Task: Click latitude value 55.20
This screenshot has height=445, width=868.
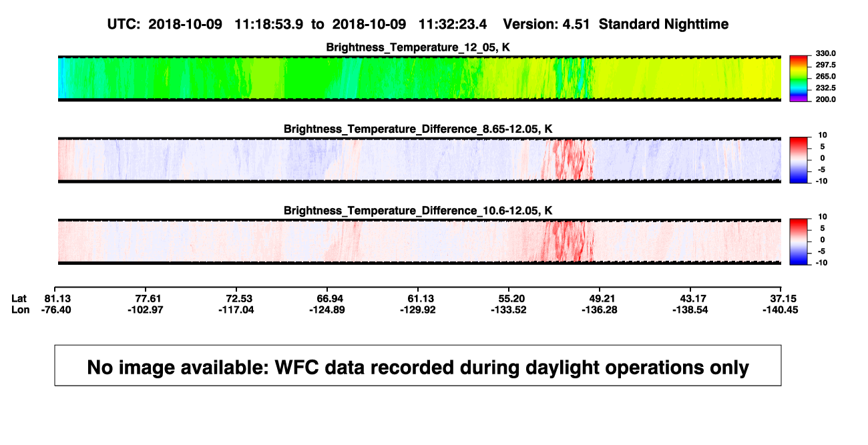Action: pyautogui.click(x=510, y=298)
